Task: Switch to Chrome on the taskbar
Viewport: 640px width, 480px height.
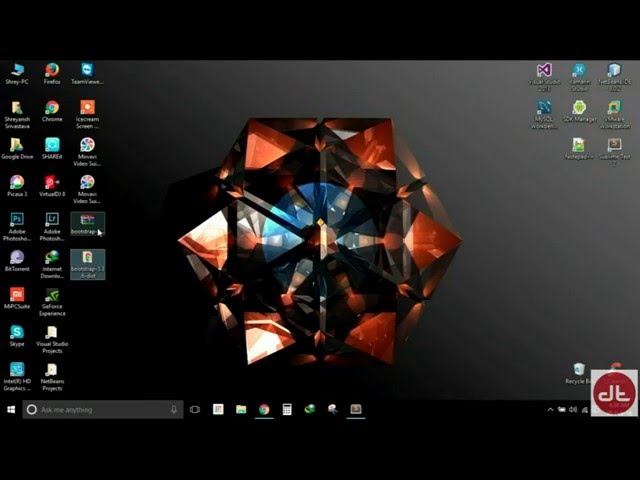Action: pyautogui.click(x=264, y=409)
